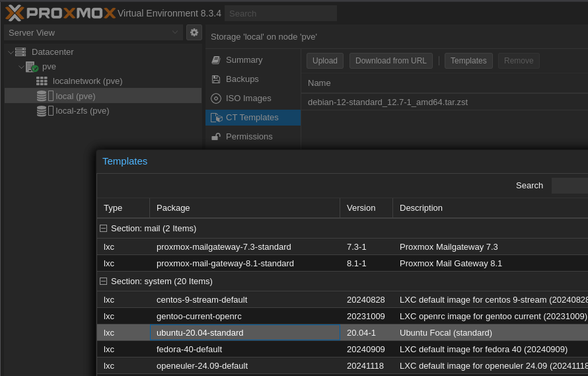The image size is (588, 376).
Task: Sort by the Name column header
Action: pos(445,83)
